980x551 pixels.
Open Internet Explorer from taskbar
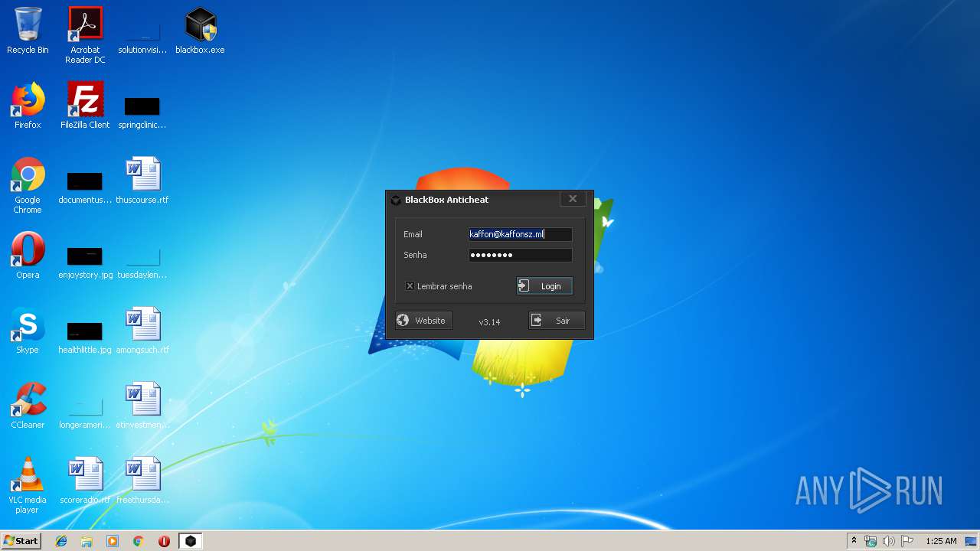click(x=61, y=541)
